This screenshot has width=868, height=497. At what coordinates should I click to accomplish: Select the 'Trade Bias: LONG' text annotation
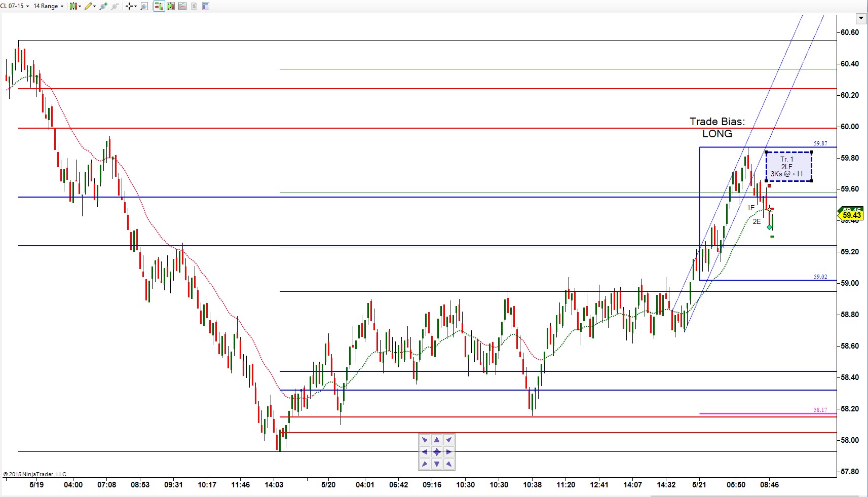pyautogui.click(x=717, y=128)
